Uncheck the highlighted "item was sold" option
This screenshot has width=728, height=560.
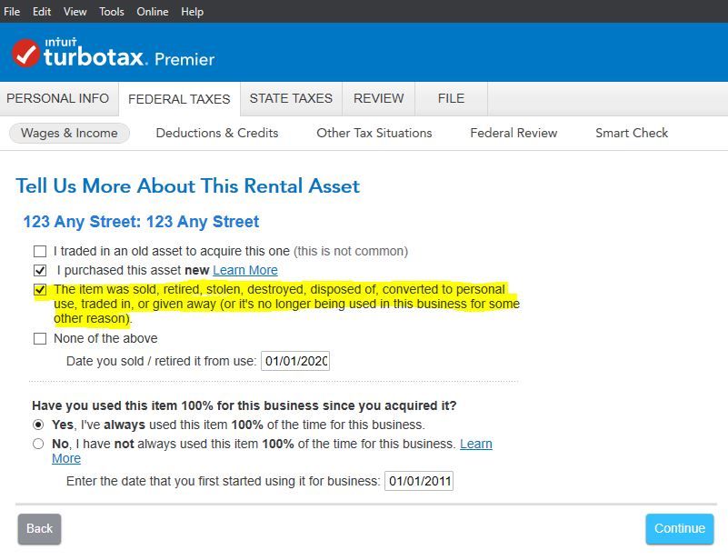pos(39,290)
